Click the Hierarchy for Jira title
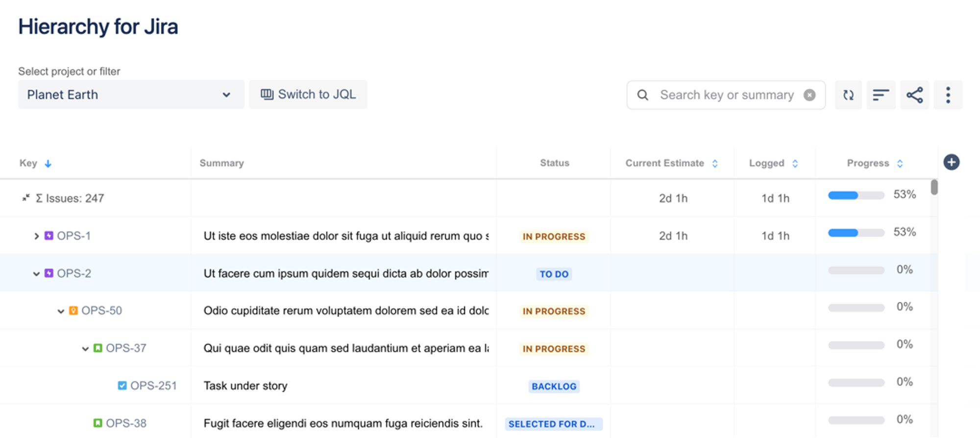 [98, 26]
